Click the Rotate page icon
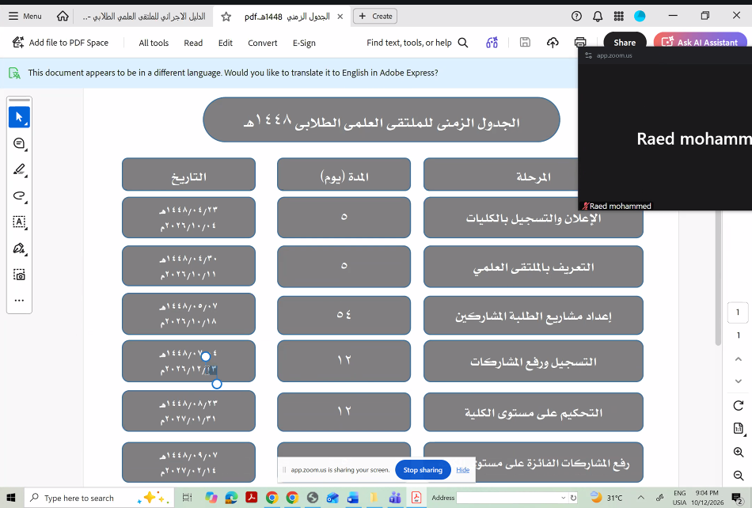 pos(739,406)
